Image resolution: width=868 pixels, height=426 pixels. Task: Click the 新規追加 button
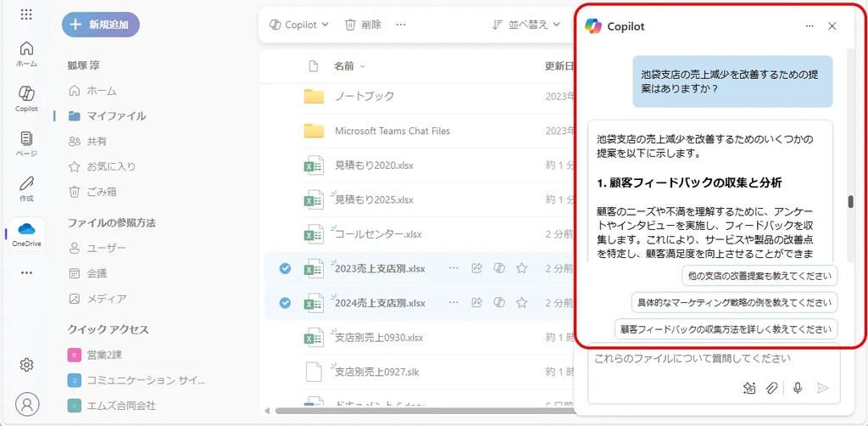pos(101,25)
